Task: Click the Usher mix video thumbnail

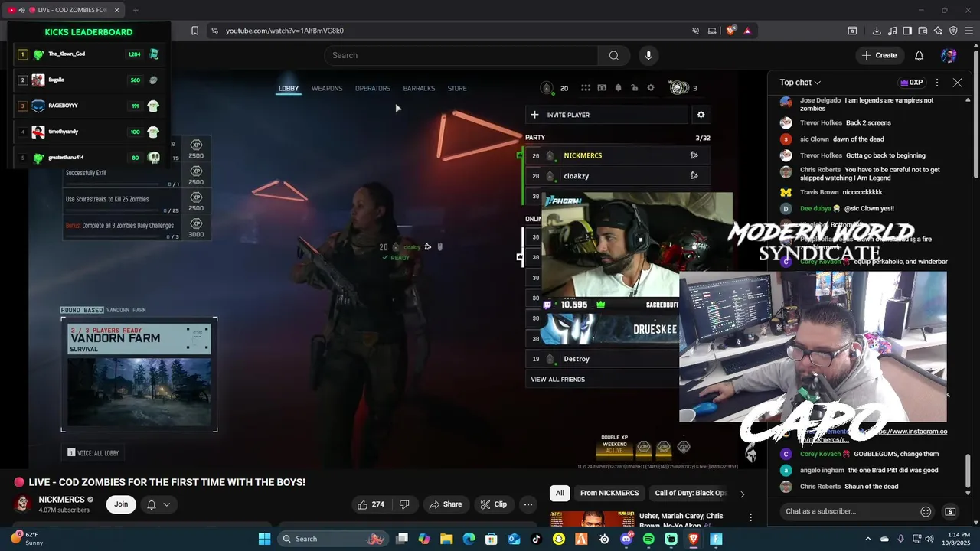Action: [x=592, y=519]
